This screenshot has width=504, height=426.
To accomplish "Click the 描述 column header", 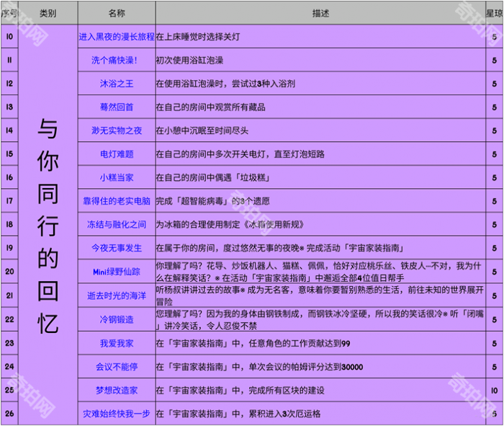I will click(x=321, y=13).
